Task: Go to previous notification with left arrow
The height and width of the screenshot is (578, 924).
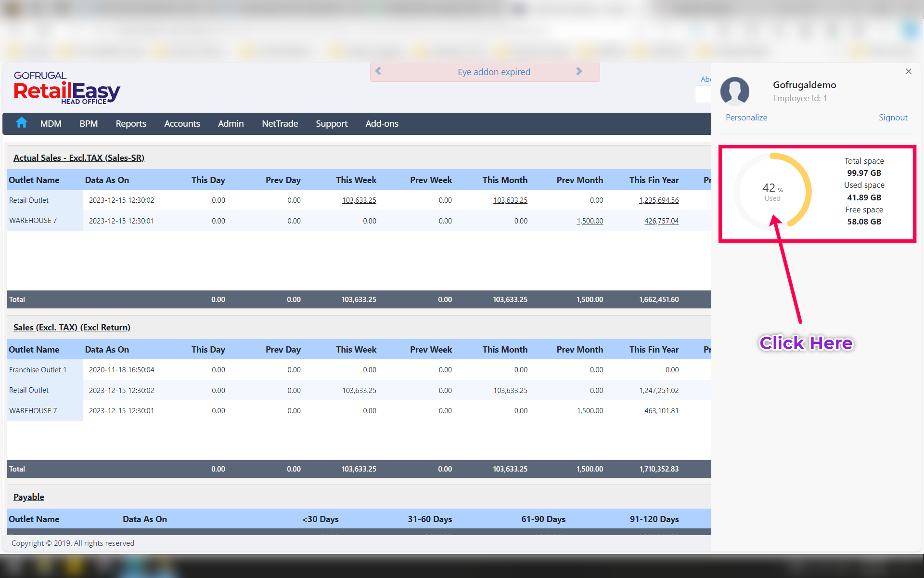Action: [x=378, y=71]
